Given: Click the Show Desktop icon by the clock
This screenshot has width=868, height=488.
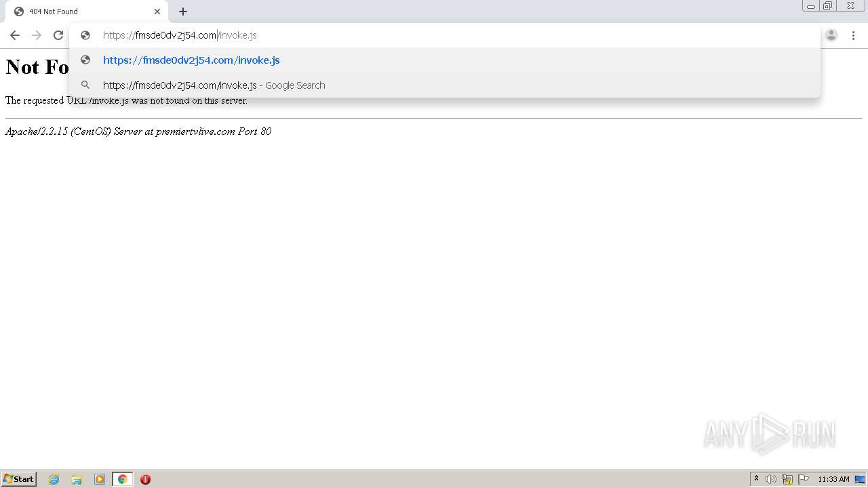Looking at the screenshot, I should pyautogui.click(x=860, y=479).
